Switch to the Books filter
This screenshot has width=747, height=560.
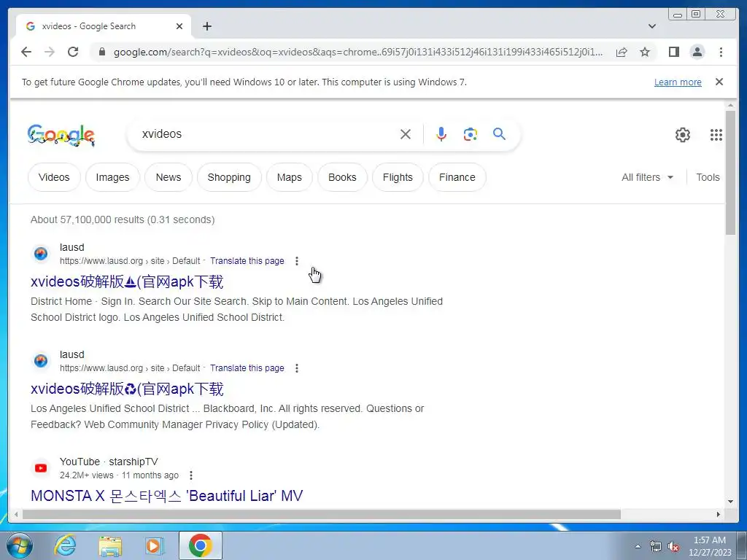point(342,177)
